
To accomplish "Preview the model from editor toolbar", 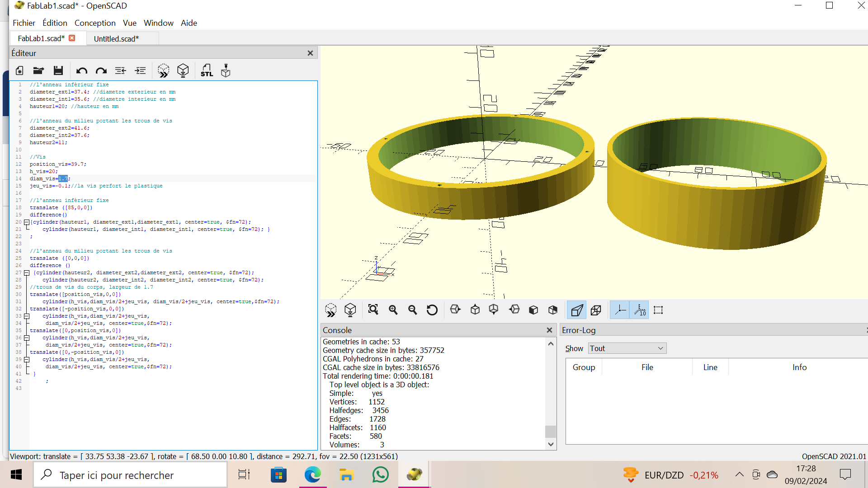I will 163,70.
